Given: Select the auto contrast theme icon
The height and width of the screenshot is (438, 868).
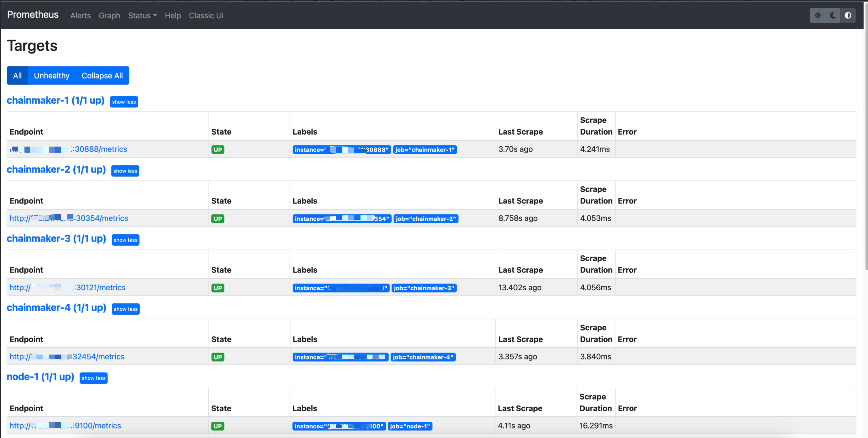Looking at the screenshot, I should pos(848,16).
